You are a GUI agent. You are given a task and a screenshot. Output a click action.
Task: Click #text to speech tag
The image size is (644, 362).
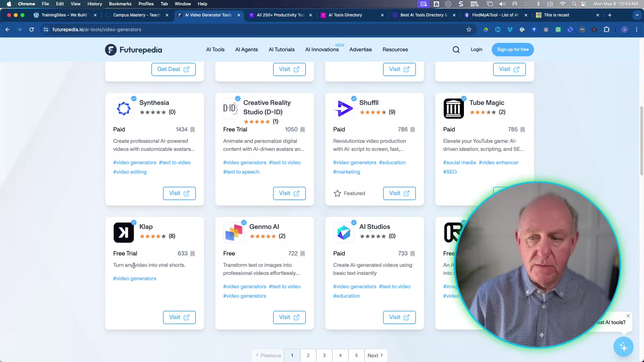coord(241,172)
